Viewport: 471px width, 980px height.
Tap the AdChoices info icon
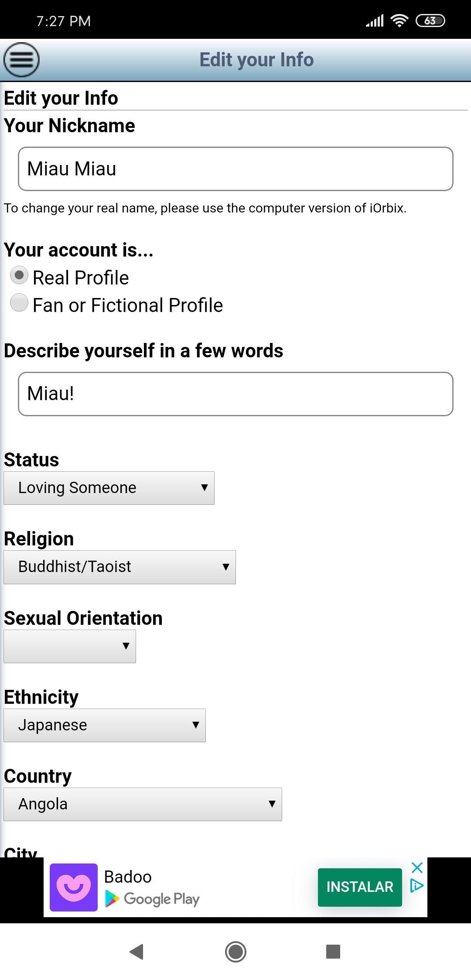pyautogui.click(x=417, y=885)
